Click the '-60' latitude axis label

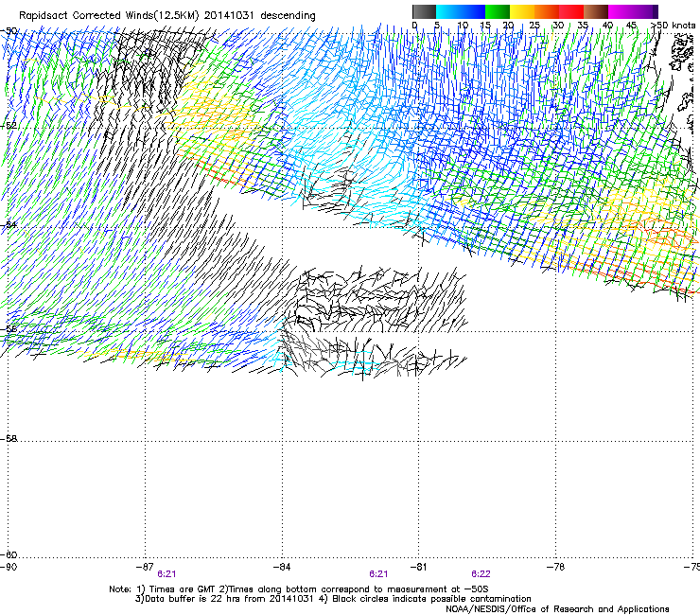coord(9,554)
